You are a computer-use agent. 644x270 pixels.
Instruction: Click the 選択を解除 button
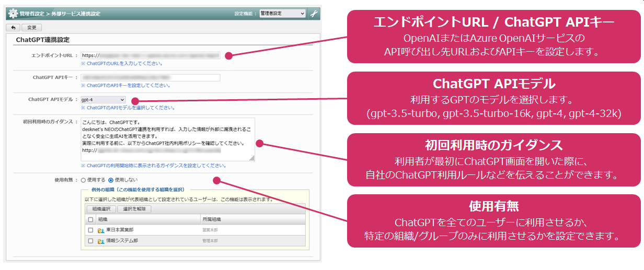[134, 209]
